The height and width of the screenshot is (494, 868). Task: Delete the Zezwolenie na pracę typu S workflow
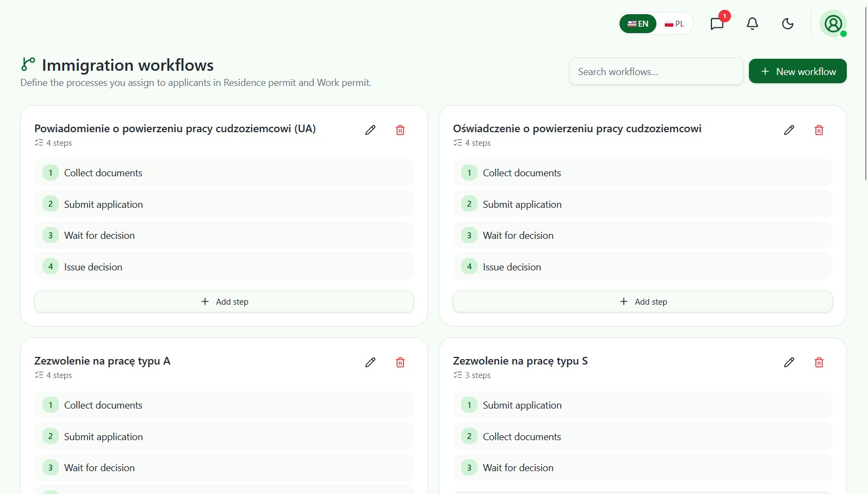point(819,362)
